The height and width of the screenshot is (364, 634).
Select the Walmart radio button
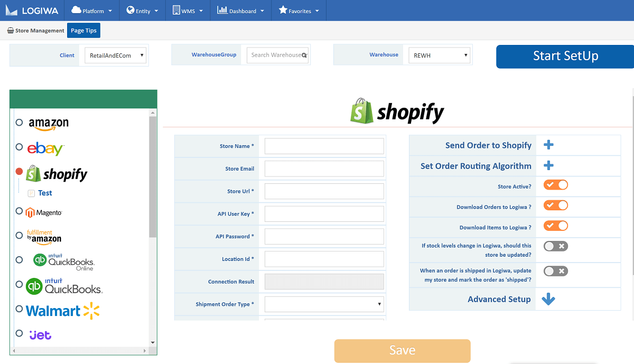coord(19,309)
